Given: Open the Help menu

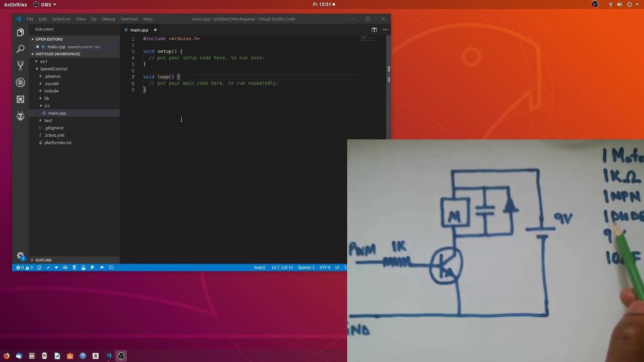Looking at the screenshot, I should [147, 19].
